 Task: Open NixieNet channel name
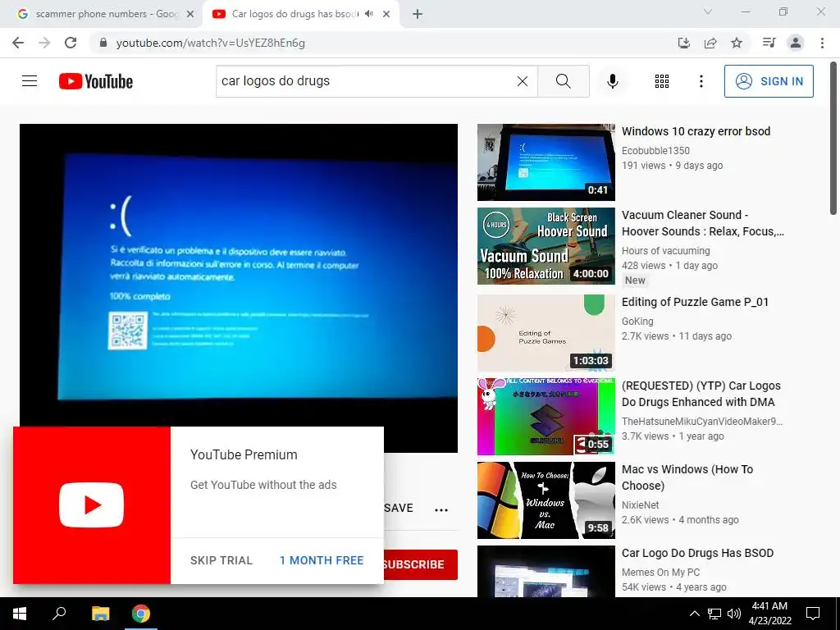coord(640,505)
